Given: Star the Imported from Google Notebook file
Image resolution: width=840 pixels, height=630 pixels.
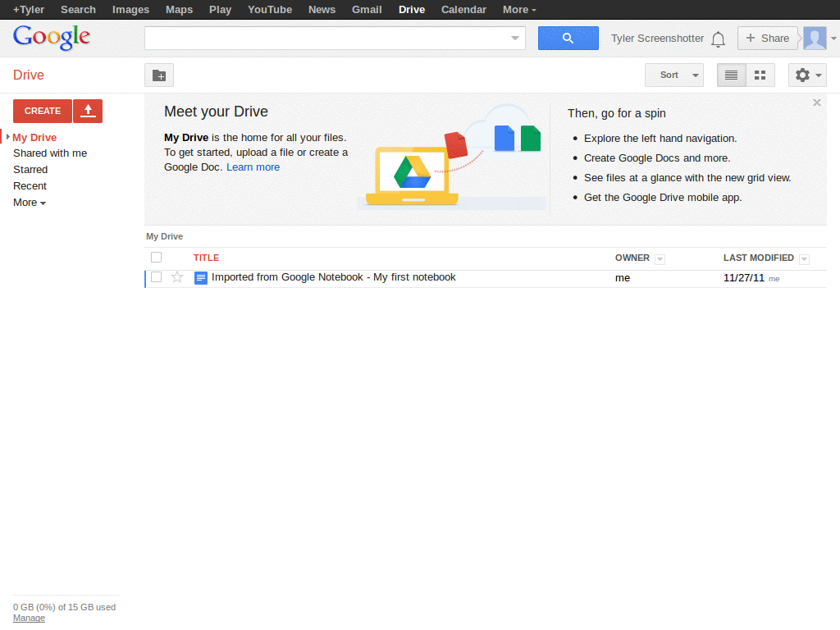Looking at the screenshot, I should click(177, 277).
